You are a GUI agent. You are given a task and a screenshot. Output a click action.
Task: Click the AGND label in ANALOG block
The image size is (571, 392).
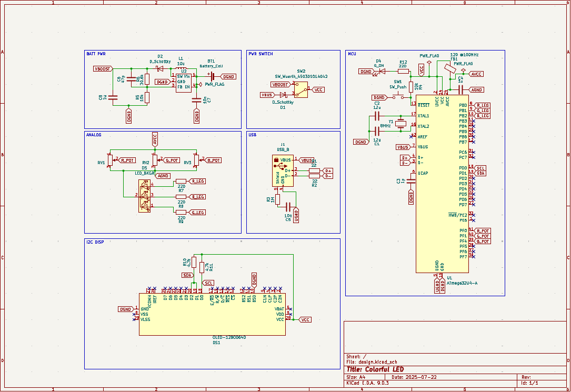163,176
